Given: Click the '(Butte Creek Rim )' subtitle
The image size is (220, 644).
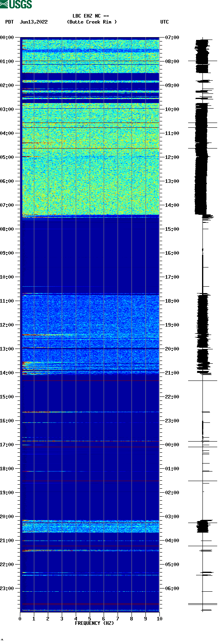Looking at the screenshot, I should point(92,22).
